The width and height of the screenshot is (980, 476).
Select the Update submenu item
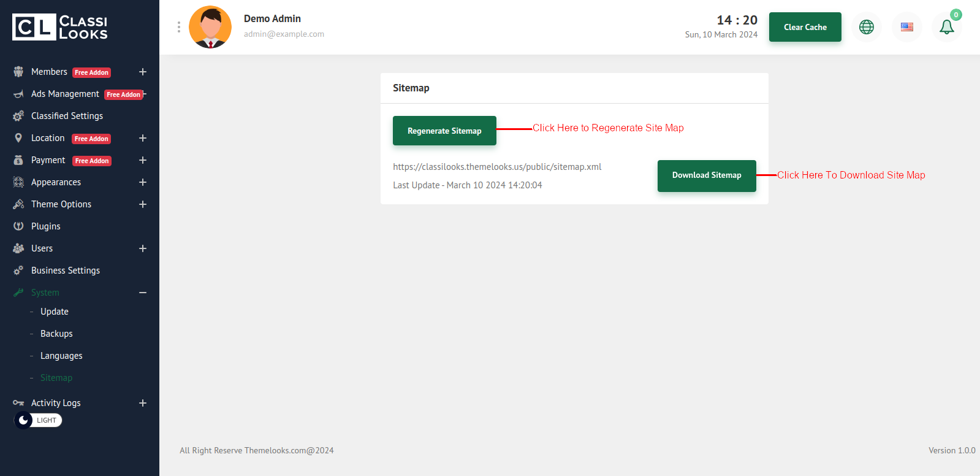[x=55, y=312]
